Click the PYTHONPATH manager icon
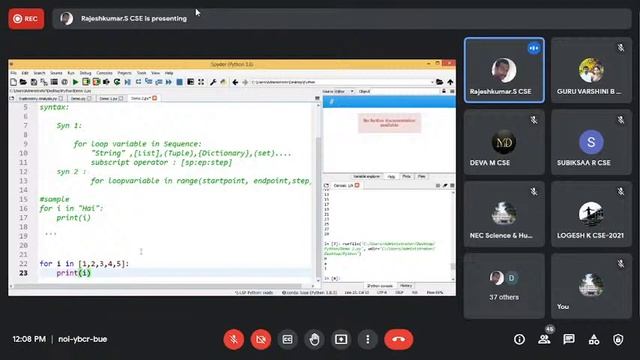The height and width of the screenshot is (360, 640). 223,82
